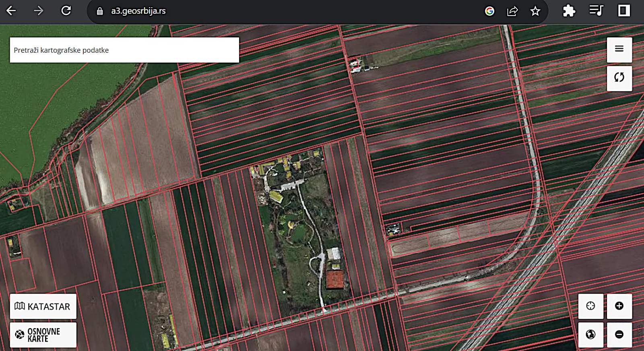Open the KATASTAR layer panel
This screenshot has width=644, height=351.
click(x=43, y=306)
